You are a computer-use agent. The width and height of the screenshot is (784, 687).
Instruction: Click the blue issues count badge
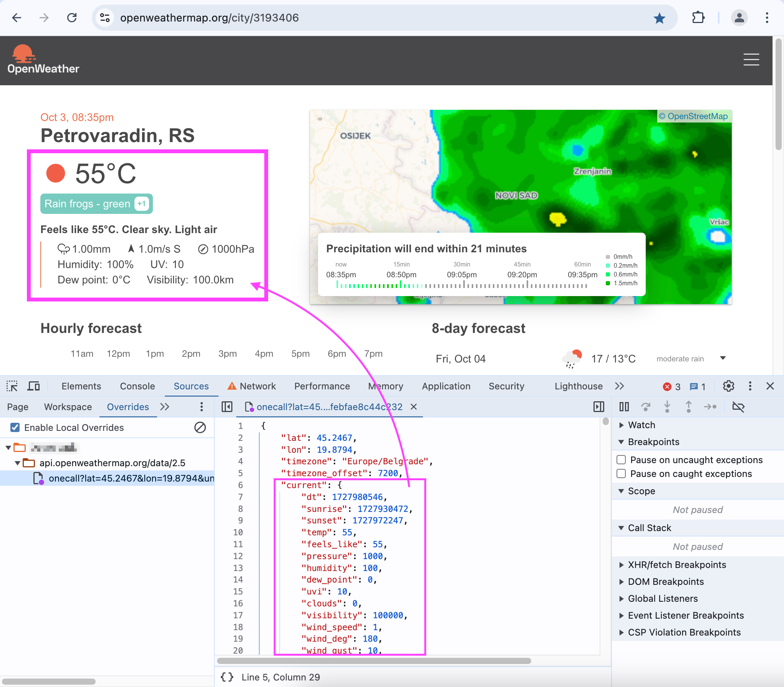click(x=698, y=387)
